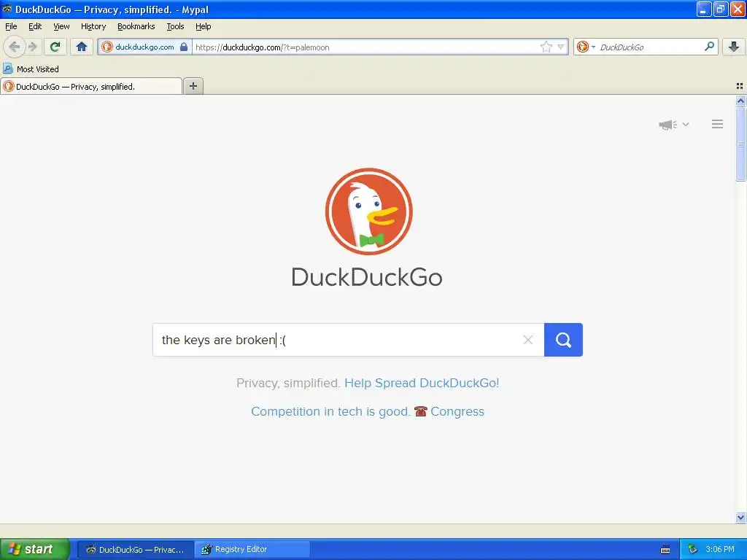This screenshot has height=560, width=747.
Task: Show tab groups grid icon
Action: click(x=740, y=86)
